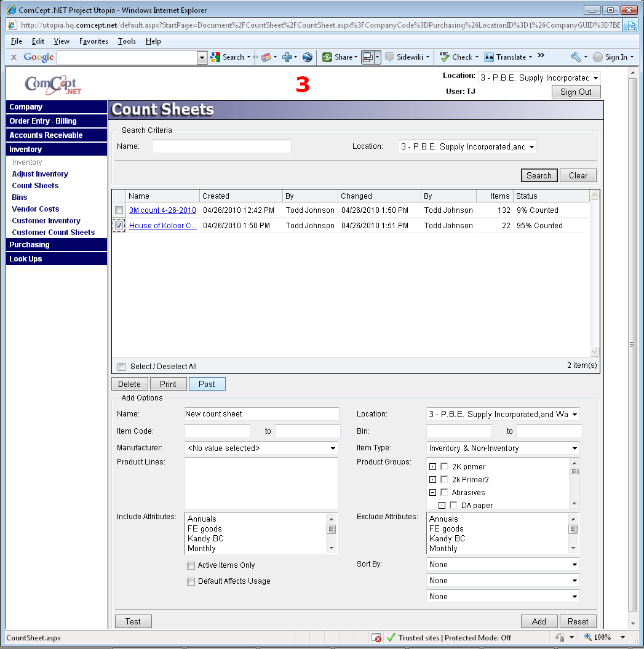The width and height of the screenshot is (644, 649).
Task: Click the zoom magnifier icon in status bar
Action: click(587, 637)
